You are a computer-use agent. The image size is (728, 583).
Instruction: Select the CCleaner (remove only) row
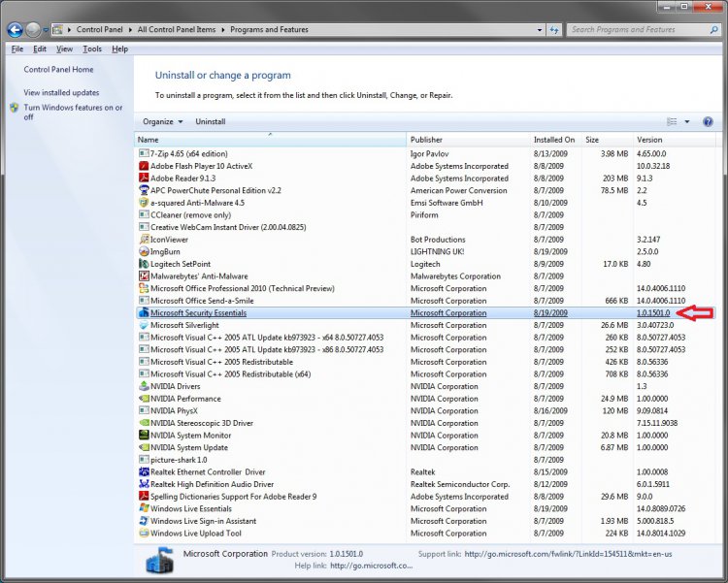point(425,215)
